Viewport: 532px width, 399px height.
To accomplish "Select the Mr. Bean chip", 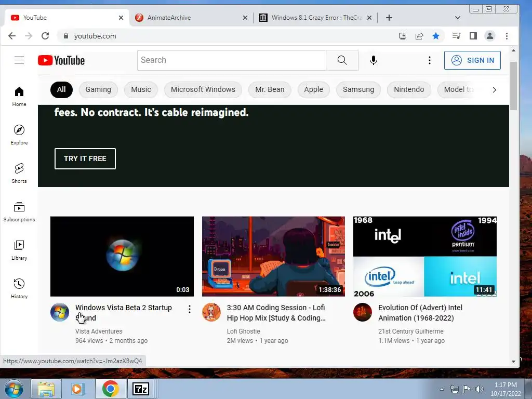I will [270, 89].
